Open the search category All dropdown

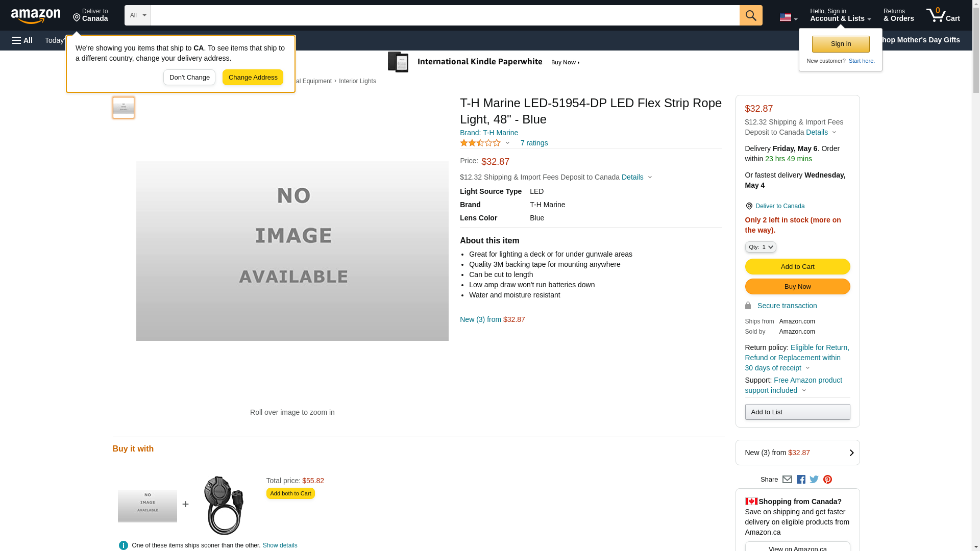137,15
